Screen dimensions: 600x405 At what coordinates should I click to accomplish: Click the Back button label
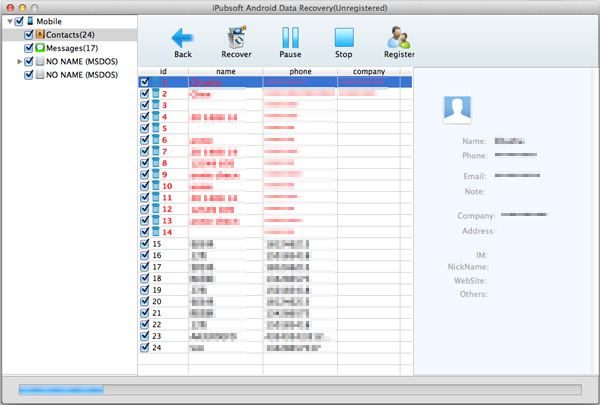(x=183, y=54)
